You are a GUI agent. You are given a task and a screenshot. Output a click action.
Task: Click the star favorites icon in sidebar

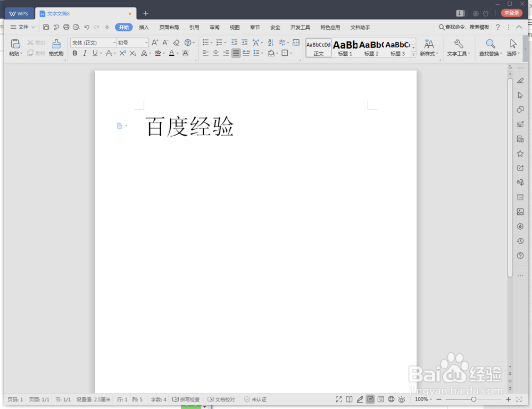pyautogui.click(x=520, y=154)
